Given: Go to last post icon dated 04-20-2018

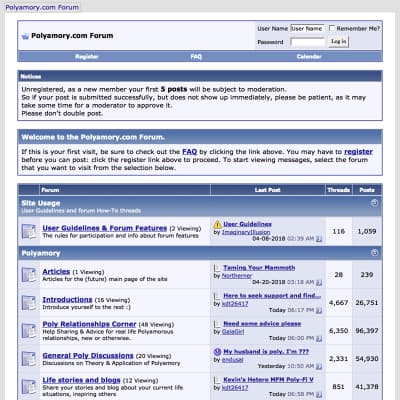Looking at the screenshot, I should (x=319, y=282).
